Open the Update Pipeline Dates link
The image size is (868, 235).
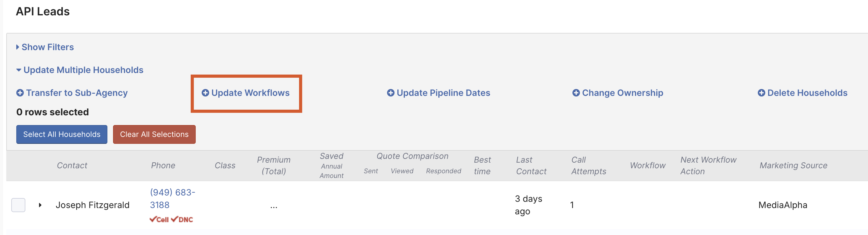[x=443, y=93]
